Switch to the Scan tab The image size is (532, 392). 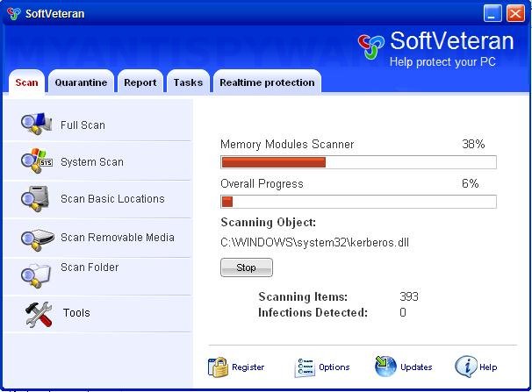point(26,82)
